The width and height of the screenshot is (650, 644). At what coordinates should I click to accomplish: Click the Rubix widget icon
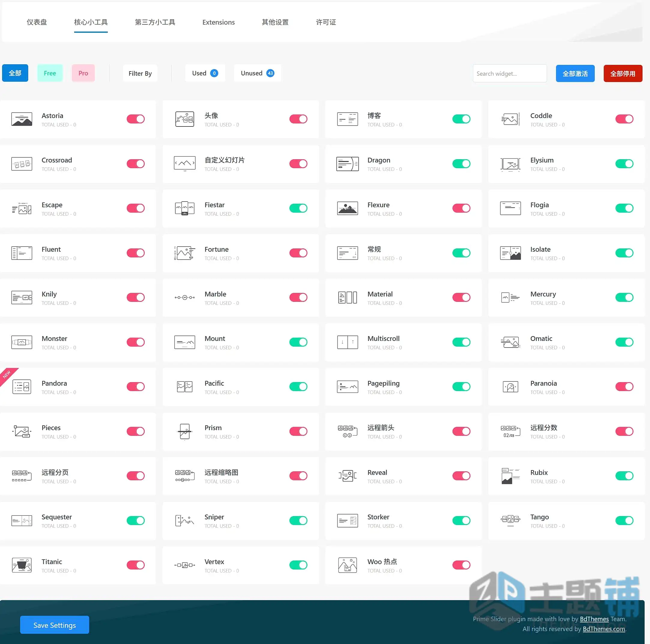(510, 476)
